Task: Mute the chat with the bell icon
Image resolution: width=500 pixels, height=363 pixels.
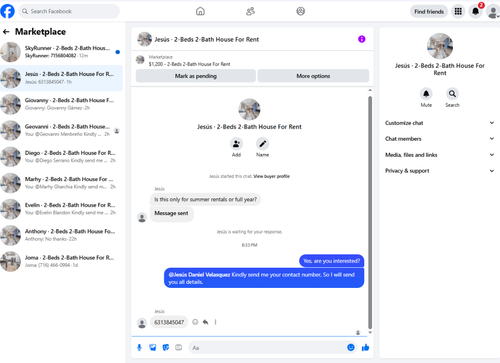Action: click(x=426, y=94)
